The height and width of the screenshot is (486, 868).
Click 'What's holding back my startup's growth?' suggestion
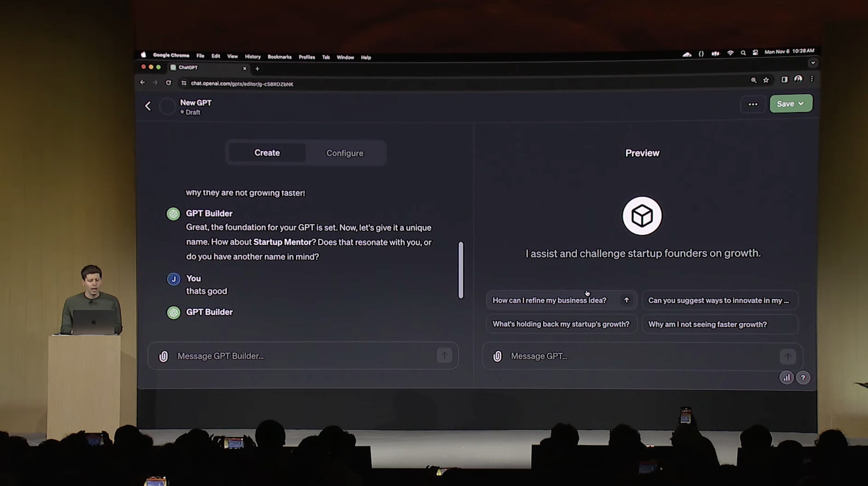click(560, 324)
